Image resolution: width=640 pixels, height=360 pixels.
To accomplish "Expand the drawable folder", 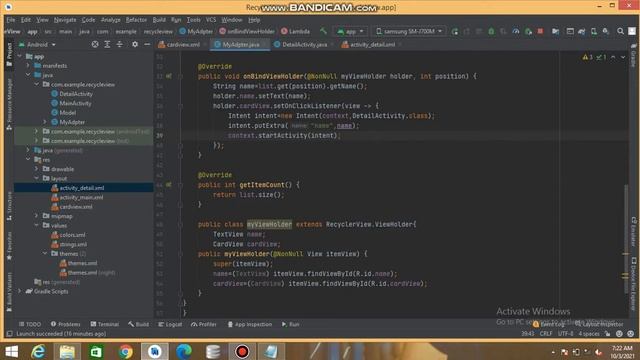I will pos(36,169).
